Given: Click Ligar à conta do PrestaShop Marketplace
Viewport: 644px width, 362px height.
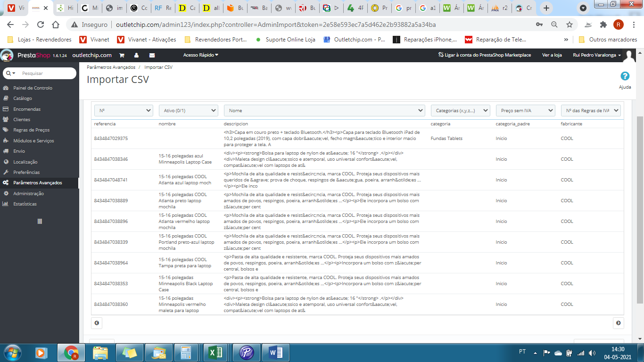Looking at the screenshot, I should coord(485,55).
